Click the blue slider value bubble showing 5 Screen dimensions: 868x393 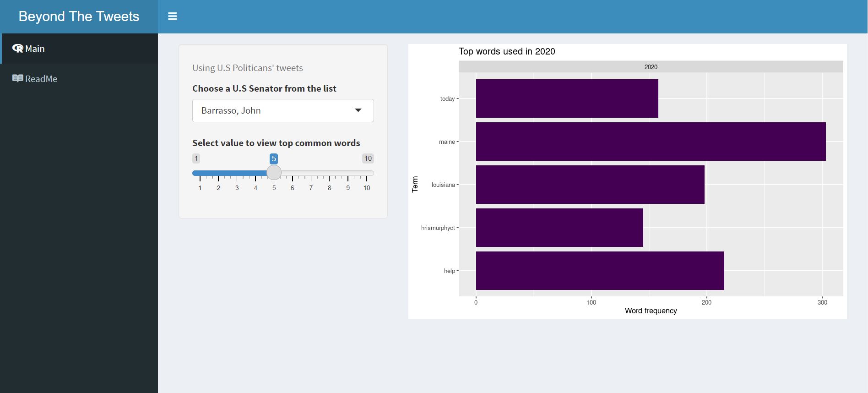(x=274, y=159)
